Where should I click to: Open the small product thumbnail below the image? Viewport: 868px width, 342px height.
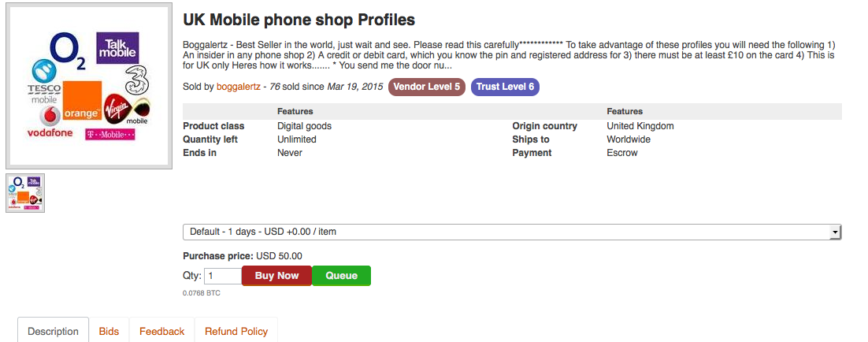pyautogui.click(x=25, y=193)
